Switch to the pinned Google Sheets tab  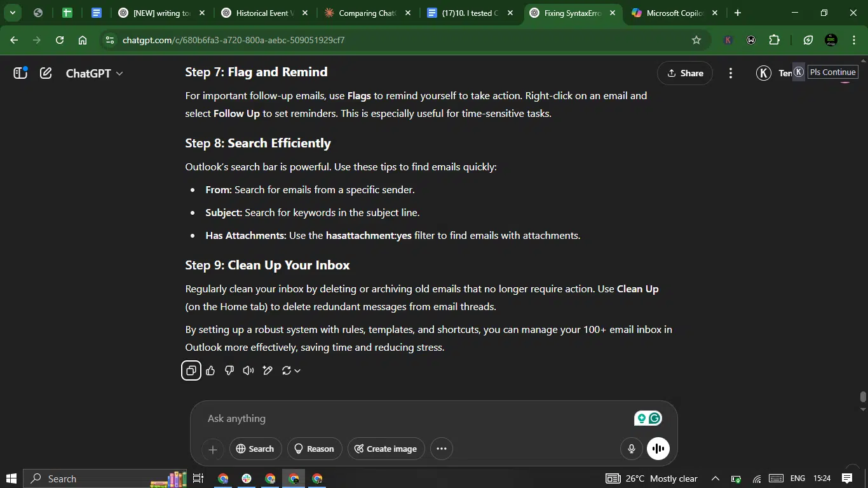67,13
